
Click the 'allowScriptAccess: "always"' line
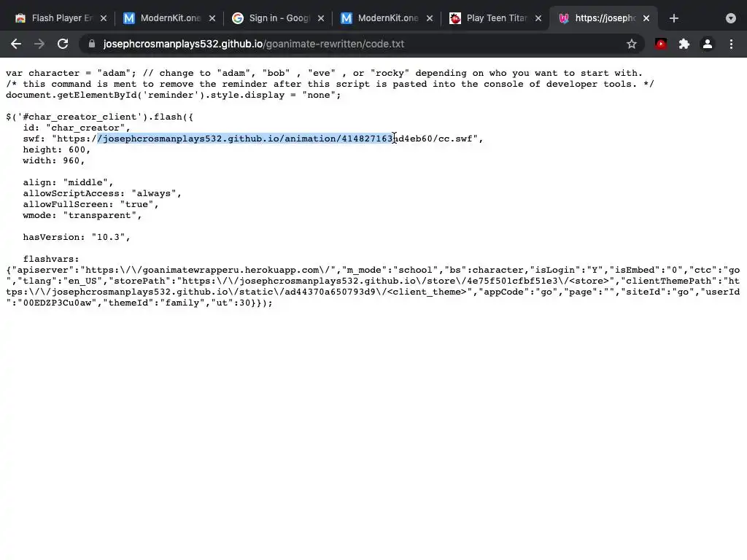[x=102, y=193]
